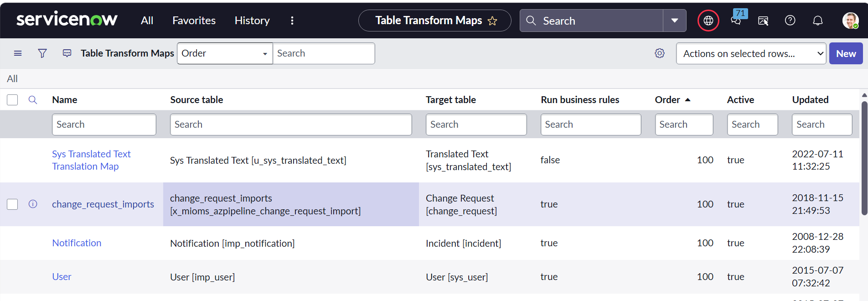Sort by Source table column header
The height and width of the screenshot is (301, 868).
tap(196, 99)
